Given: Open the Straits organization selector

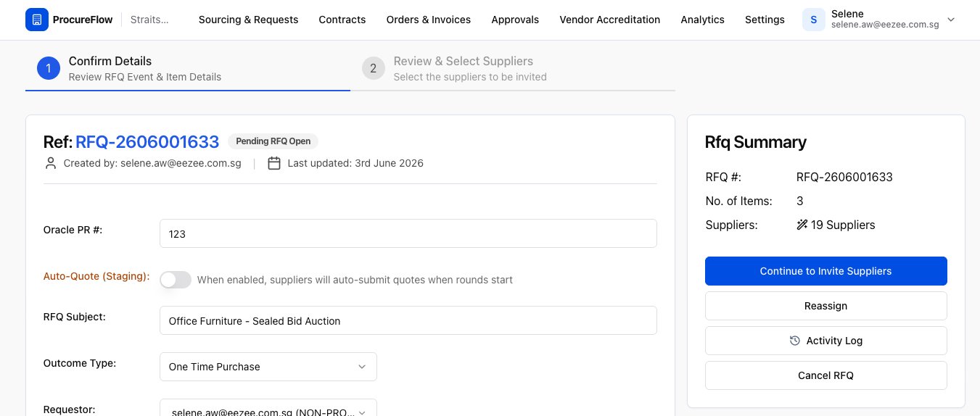Looking at the screenshot, I should (149, 20).
